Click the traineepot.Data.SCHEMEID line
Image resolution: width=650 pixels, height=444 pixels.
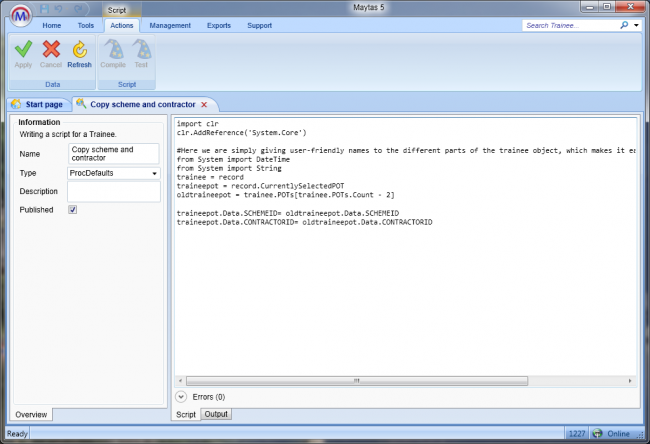point(288,213)
